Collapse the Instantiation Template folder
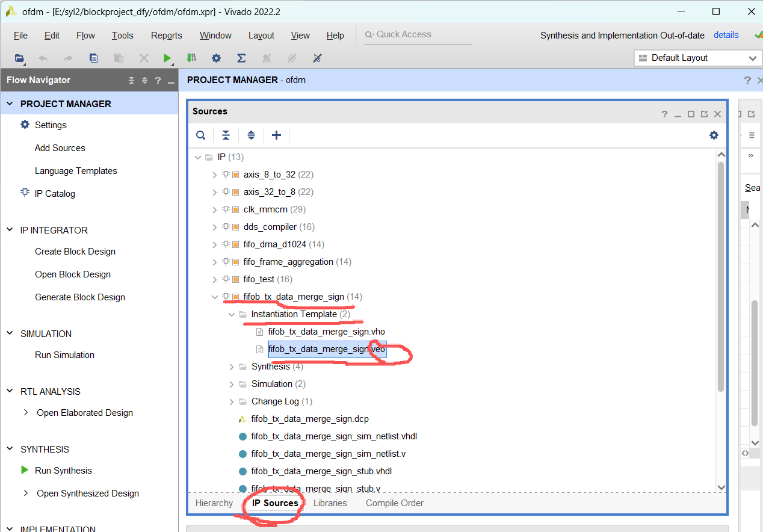The image size is (763, 532). 232,314
